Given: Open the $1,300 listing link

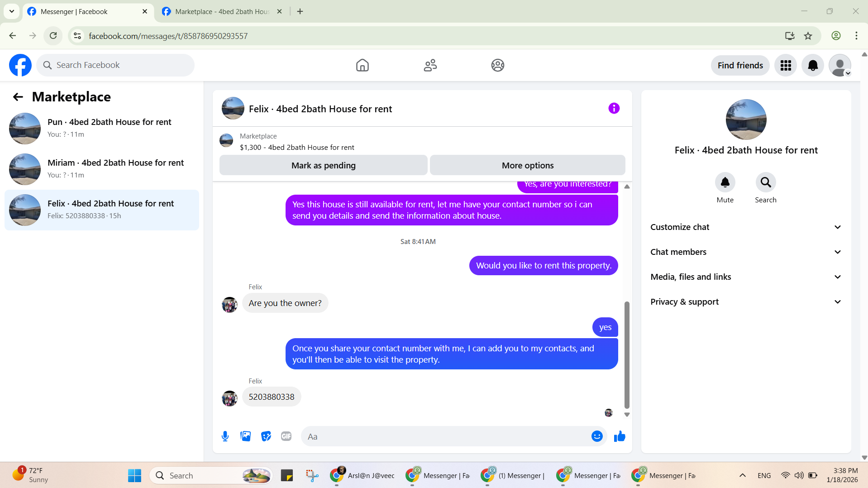Looking at the screenshot, I should pos(297,148).
